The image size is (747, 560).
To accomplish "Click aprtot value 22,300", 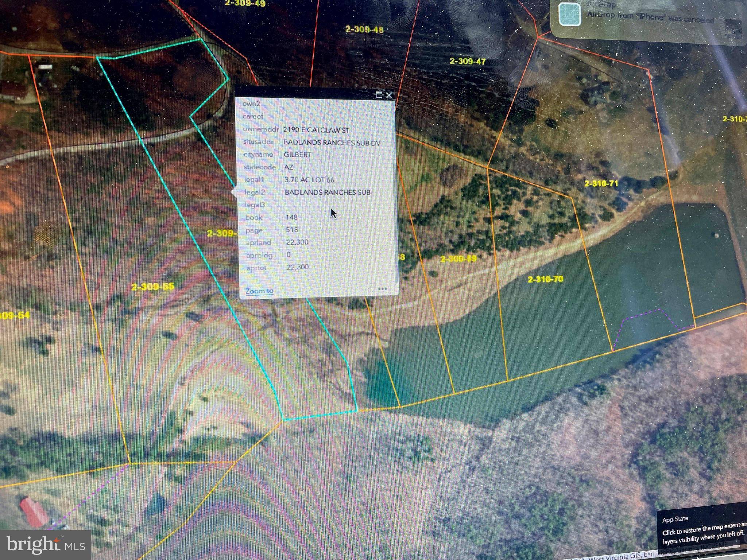I will pyautogui.click(x=298, y=267).
